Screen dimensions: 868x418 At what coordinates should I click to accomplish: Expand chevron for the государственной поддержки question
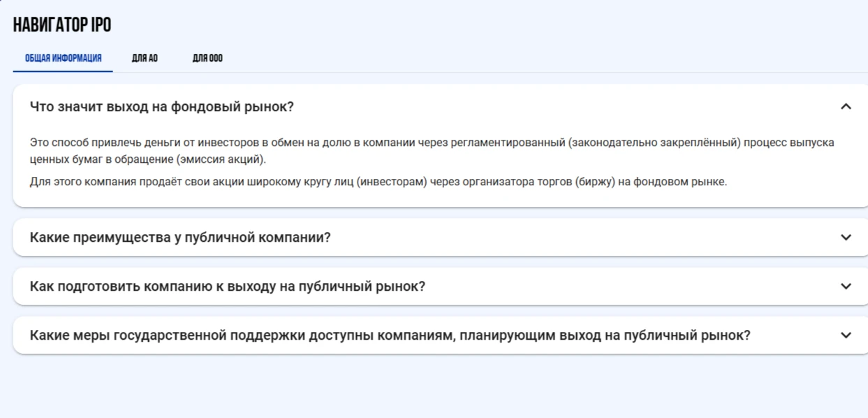point(846,336)
